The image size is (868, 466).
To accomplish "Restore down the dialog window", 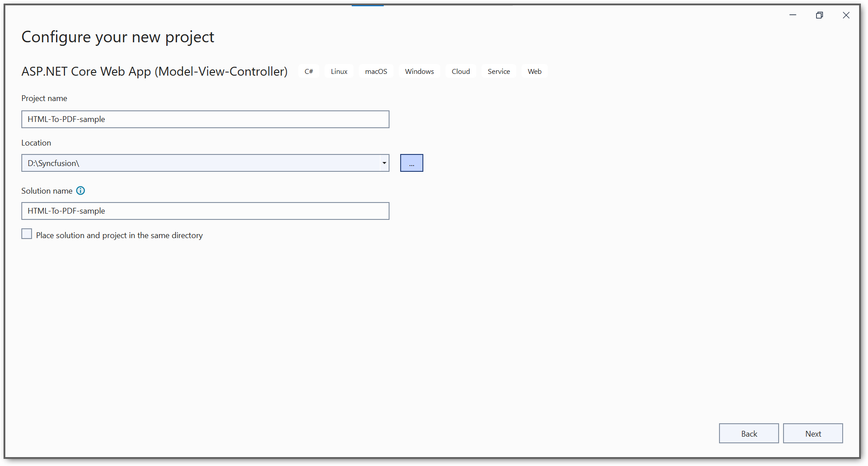I will [820, 15].
